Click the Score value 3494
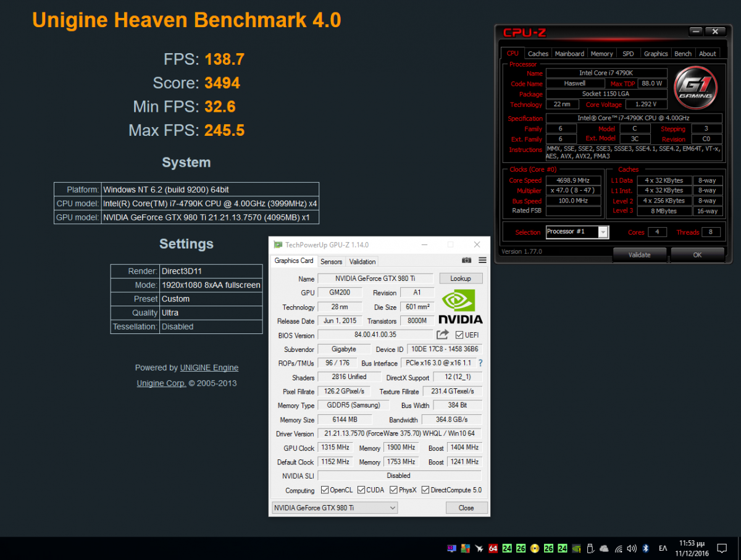This screenshot has width=741, height=560. [222, 83]
